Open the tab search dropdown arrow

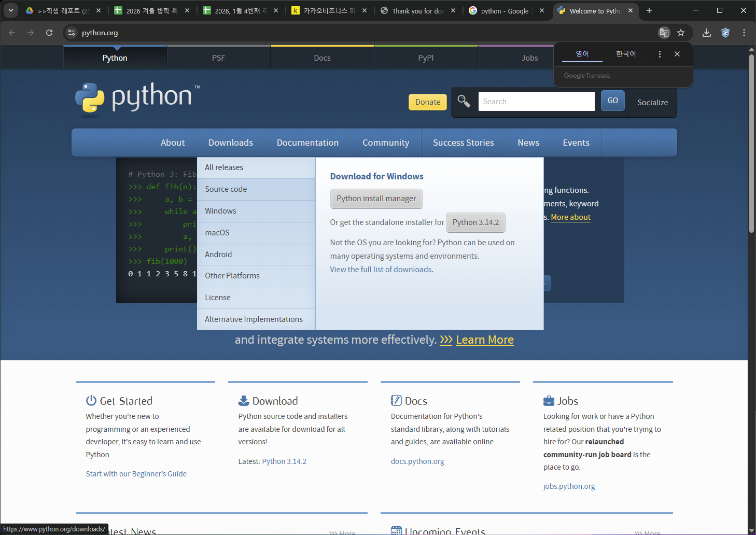point(11,10)
